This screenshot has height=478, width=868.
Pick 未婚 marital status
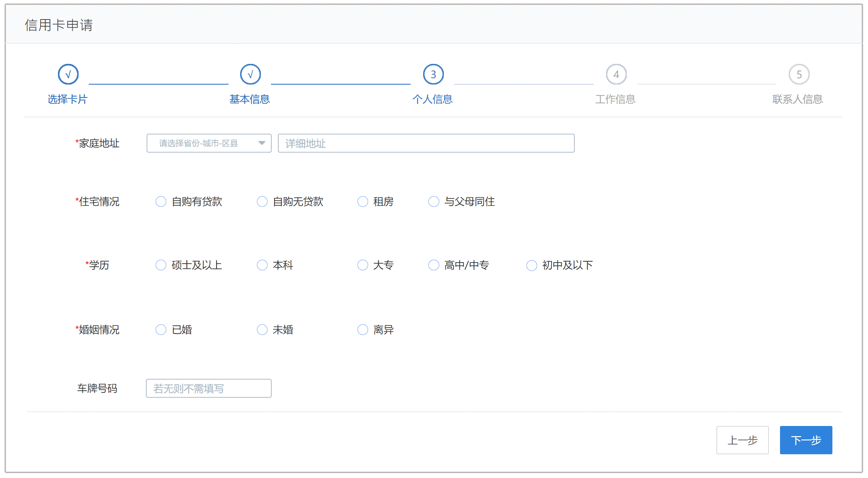(x=262, y=330)
